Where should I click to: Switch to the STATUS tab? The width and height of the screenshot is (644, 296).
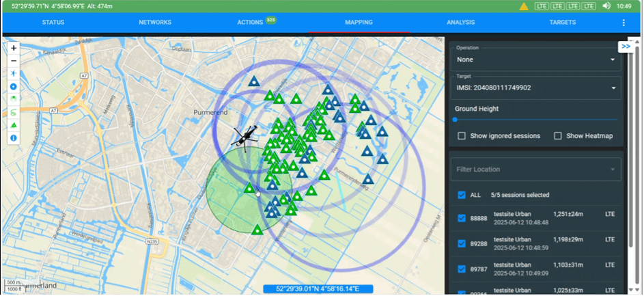(x=53, y=22)
